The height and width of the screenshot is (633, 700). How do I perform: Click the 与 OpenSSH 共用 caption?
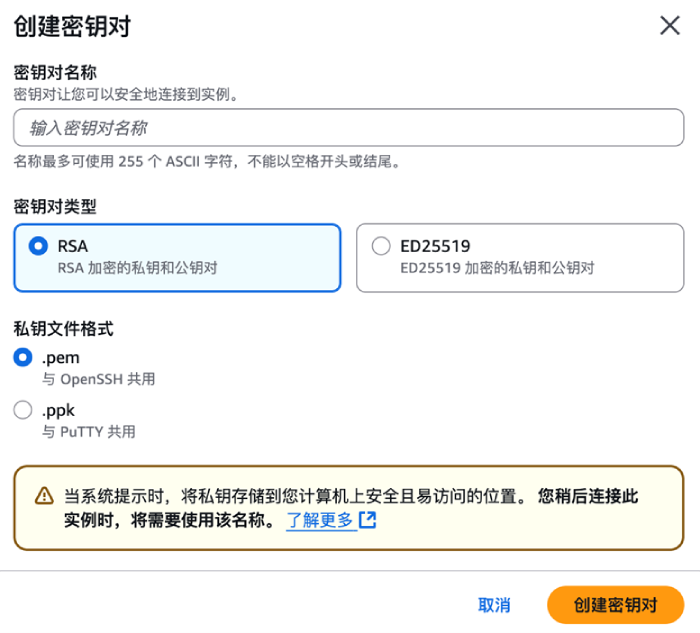tap(98, 379)
